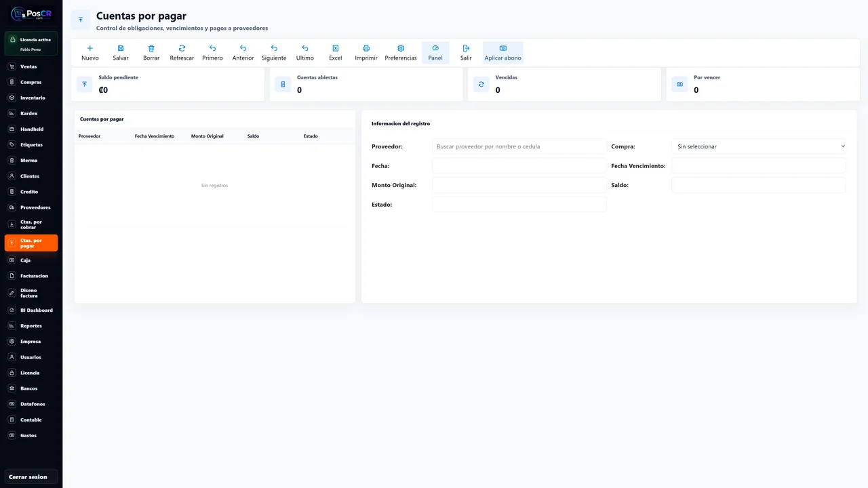The image size is (868, 488).
Task: Open Datafonos in sidebar
Action: click(31, 403)
